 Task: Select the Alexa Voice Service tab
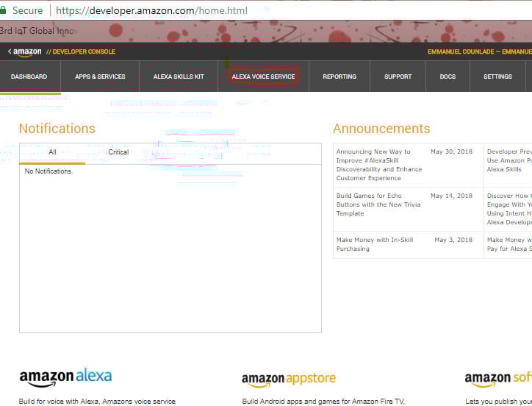(264, 76)
